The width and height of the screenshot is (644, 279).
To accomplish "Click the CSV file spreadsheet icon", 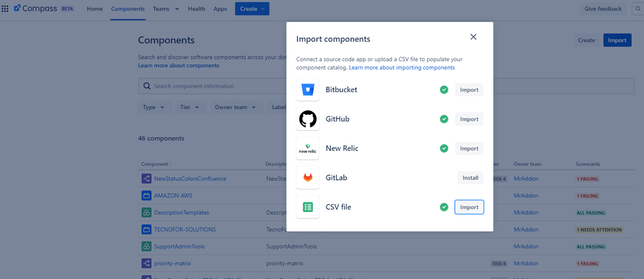I will tap(308, 207).
